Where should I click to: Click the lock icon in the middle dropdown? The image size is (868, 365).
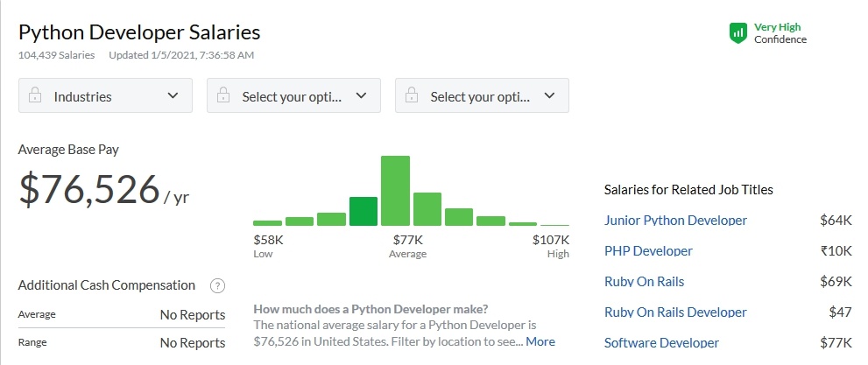pyautogui.click(x=224, y=95)
